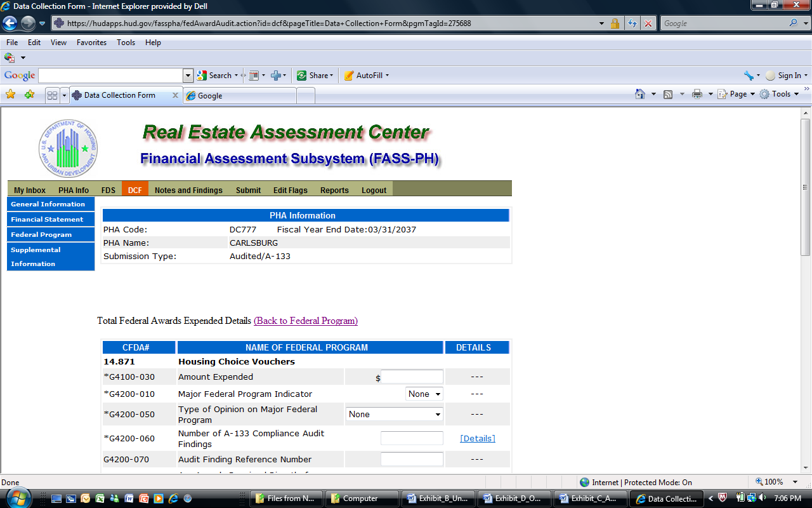Click the Windows Start orb
The height and width of the screenshot is (508, 812).
pyautogui.click(x=17, y=497)
